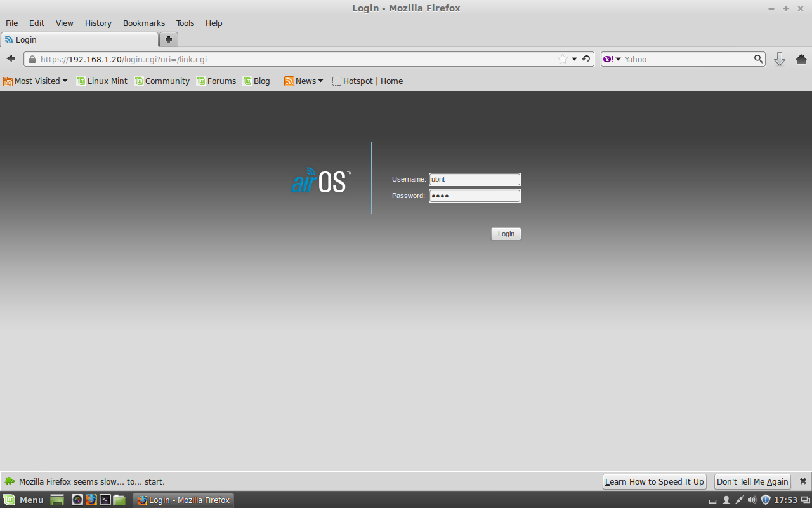
Task: Open the Community bookmark
Action: click(162, 81)
